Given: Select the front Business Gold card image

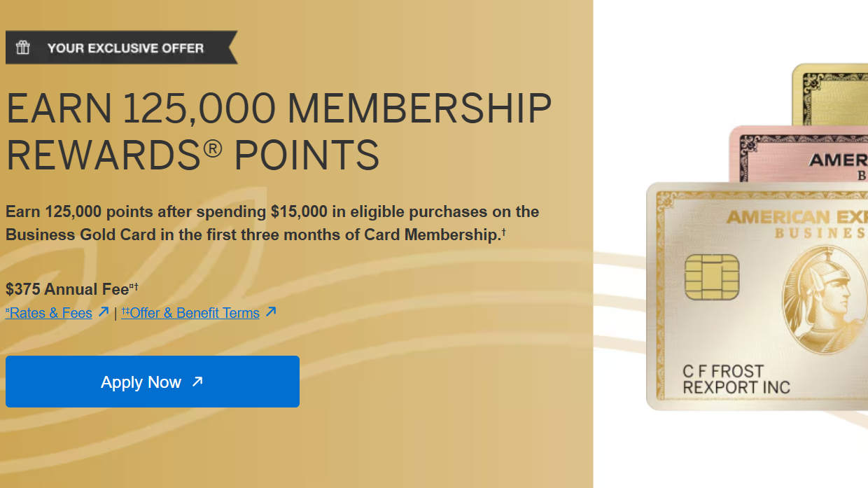Looking at the screenshot, I should click(756, 294).
